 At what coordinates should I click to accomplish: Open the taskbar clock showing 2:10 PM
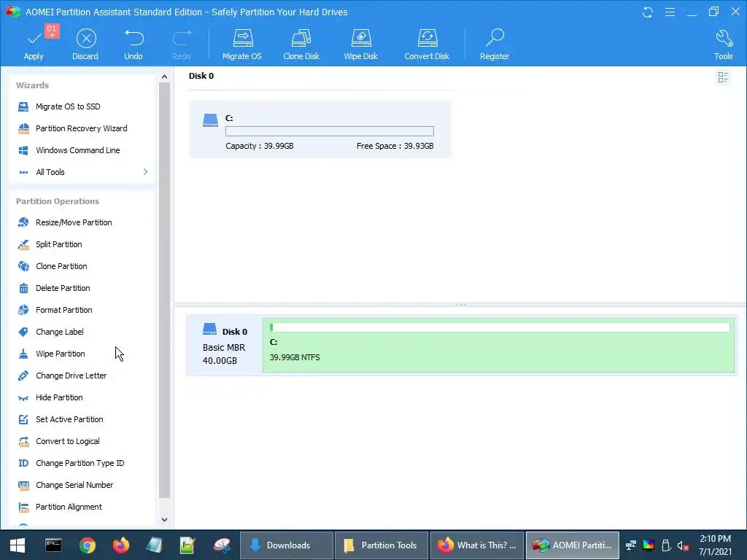715,545
